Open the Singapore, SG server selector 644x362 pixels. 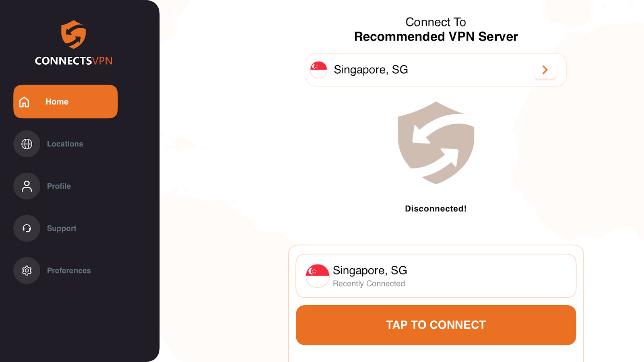tap(436, 70)
